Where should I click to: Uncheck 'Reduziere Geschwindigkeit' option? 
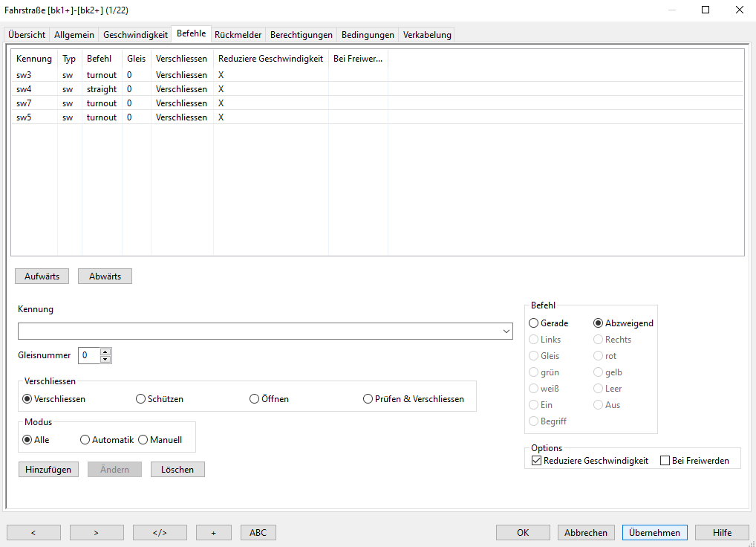pyautogui.click(x=537, y=461)
